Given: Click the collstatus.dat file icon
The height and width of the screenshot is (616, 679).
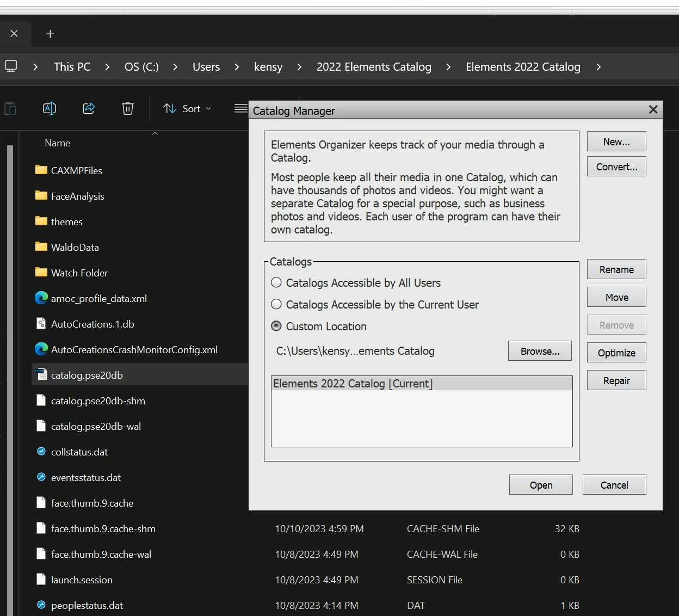Looking at the screenshot, I should click(x=41, y=451).
